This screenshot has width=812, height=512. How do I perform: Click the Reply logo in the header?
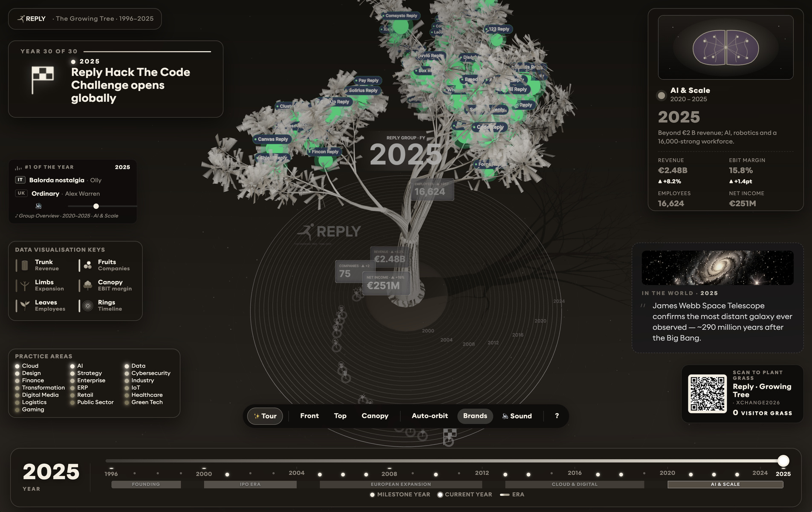[31, 19]
